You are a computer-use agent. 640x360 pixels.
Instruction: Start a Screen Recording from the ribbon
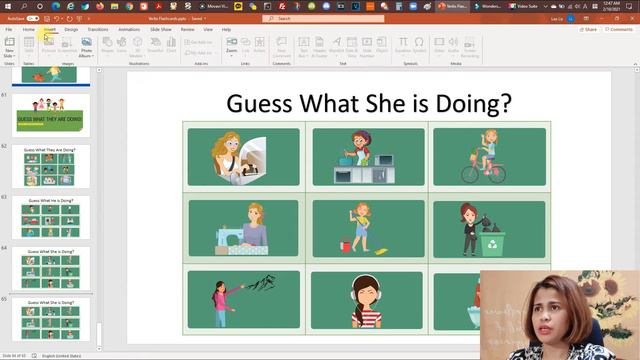[469, 47]
